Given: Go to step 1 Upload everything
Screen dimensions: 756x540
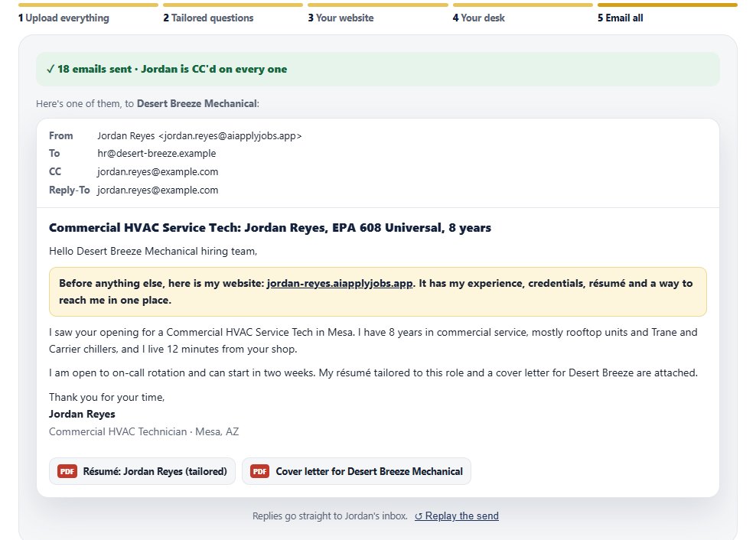Looking at the screenshot, I should (64, 18).
